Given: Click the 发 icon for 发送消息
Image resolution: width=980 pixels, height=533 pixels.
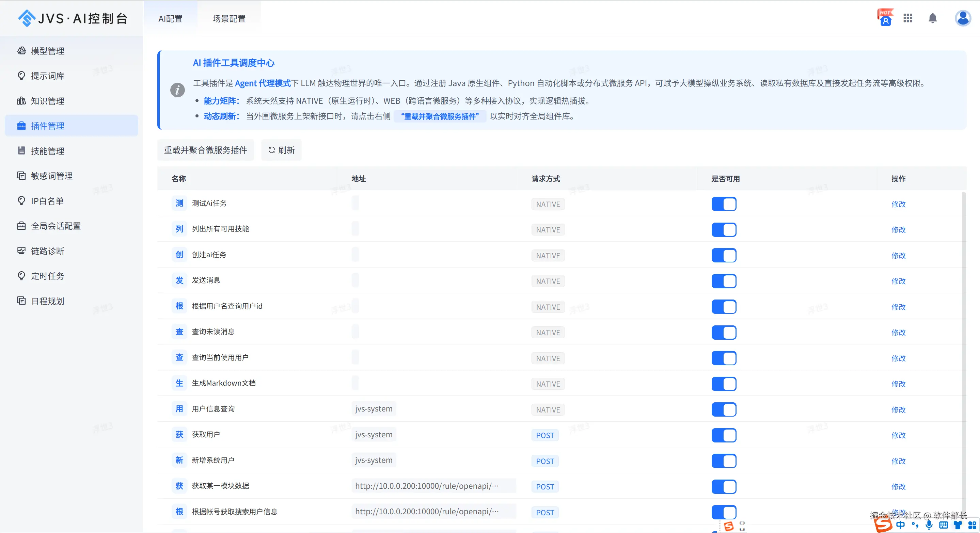Looking at the screenshot, I should click(179, 280).
